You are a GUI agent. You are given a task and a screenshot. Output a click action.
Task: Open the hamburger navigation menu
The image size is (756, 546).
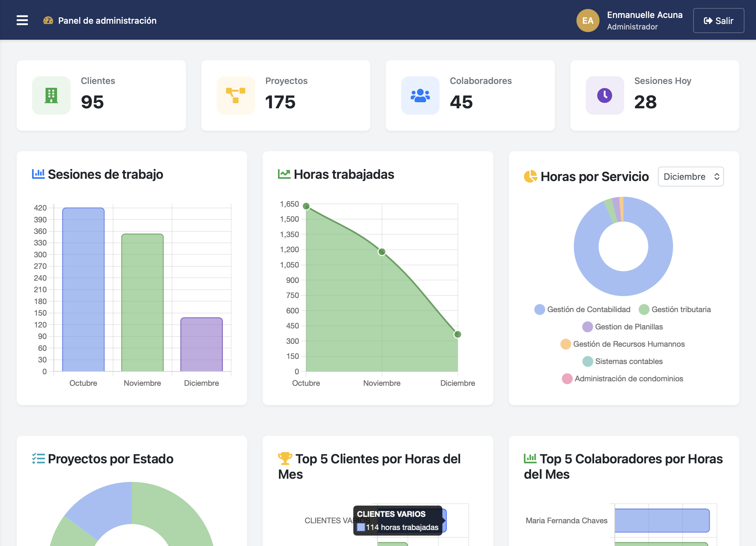[x=22, y=20]
